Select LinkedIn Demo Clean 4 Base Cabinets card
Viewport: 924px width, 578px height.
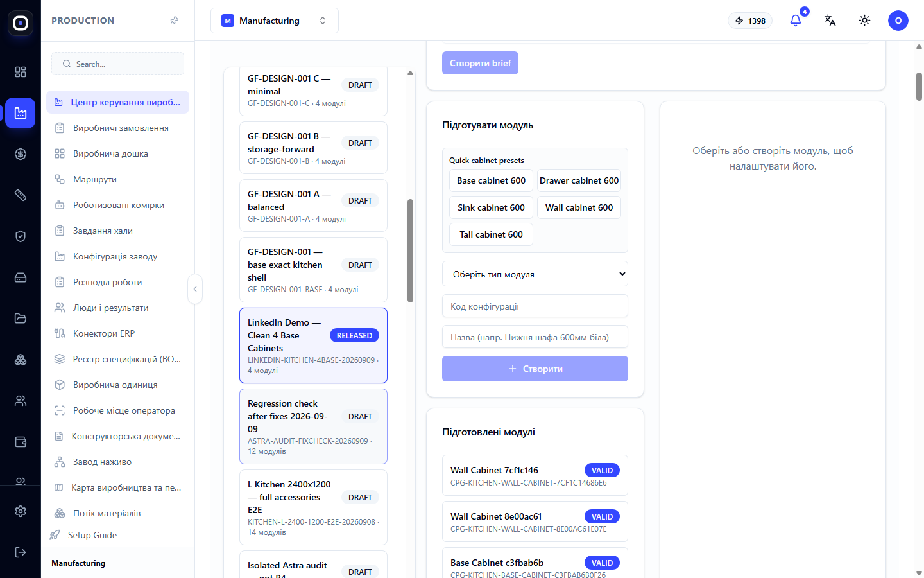pyautogui.click(x=313, y=346)
